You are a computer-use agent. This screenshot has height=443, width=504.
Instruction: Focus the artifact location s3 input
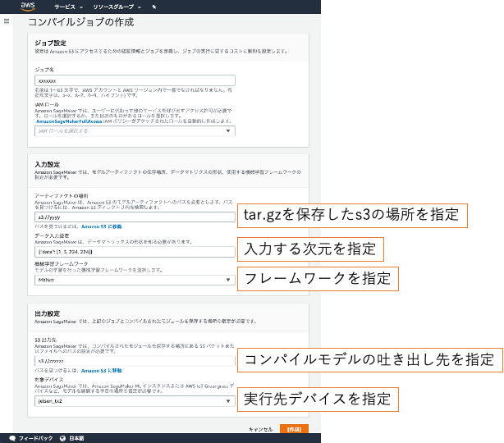point(135,217)
